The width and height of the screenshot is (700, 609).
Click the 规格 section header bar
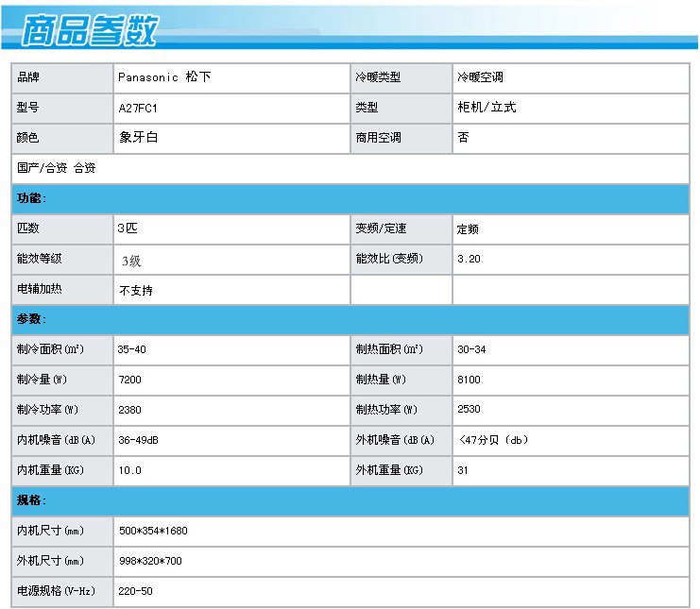click(x=350, y=500)
